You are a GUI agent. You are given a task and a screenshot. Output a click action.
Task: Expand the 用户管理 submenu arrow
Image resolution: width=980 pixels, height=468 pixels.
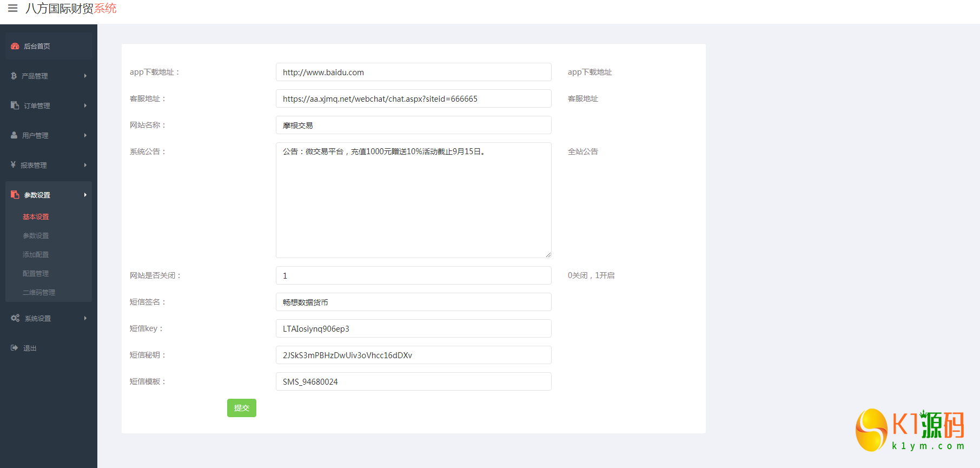85,135
